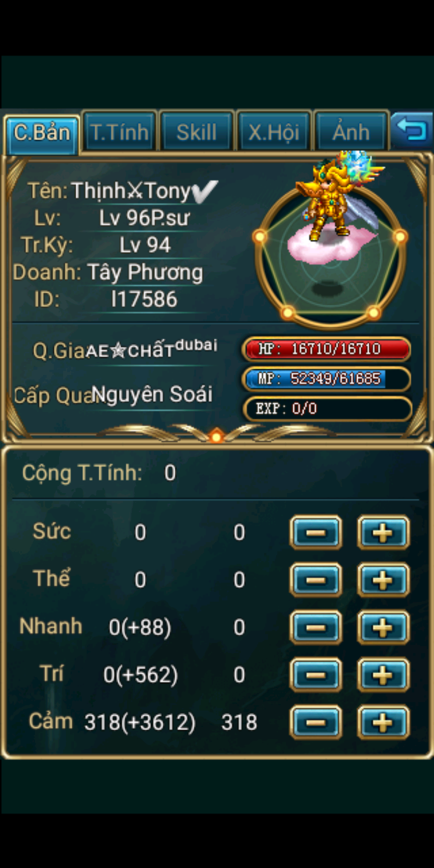Open the Skill tab
The width and height of the screenshot is (434, 868).
coord(197,132)
